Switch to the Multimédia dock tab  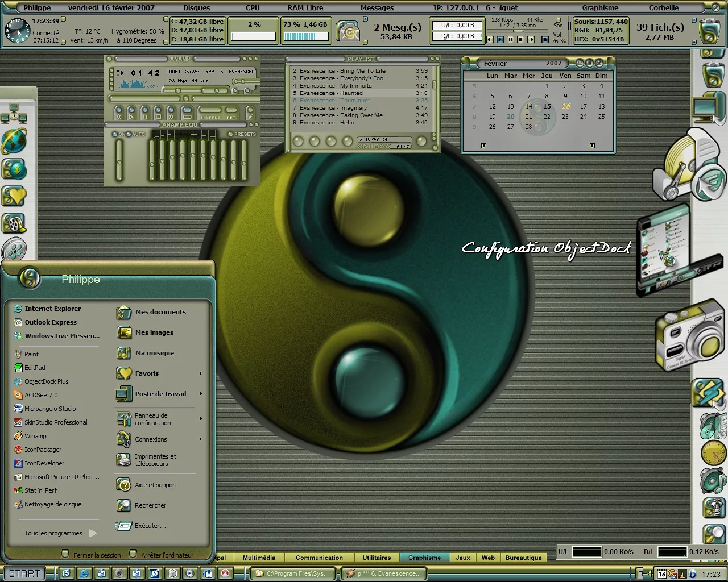259,558
